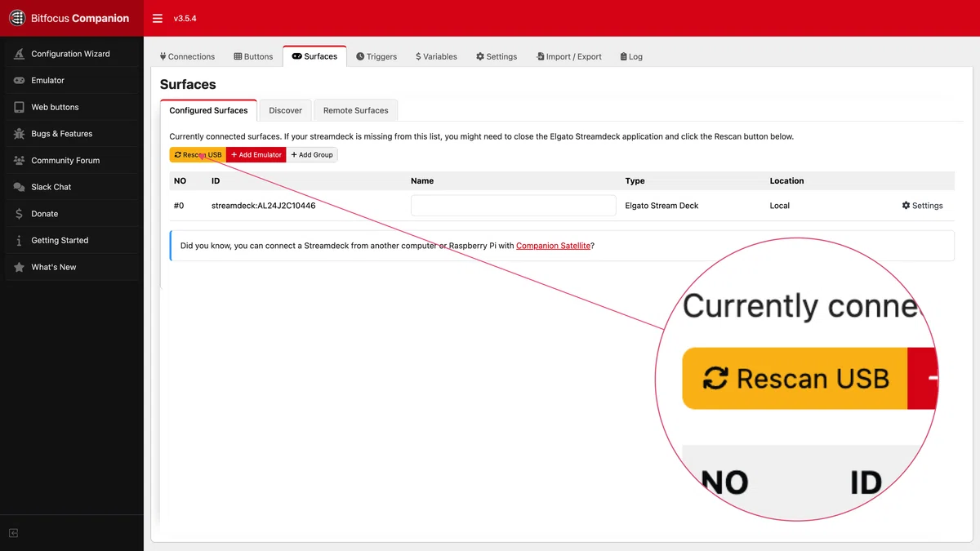Open Getting Started in sidebar

coord(72,241)
